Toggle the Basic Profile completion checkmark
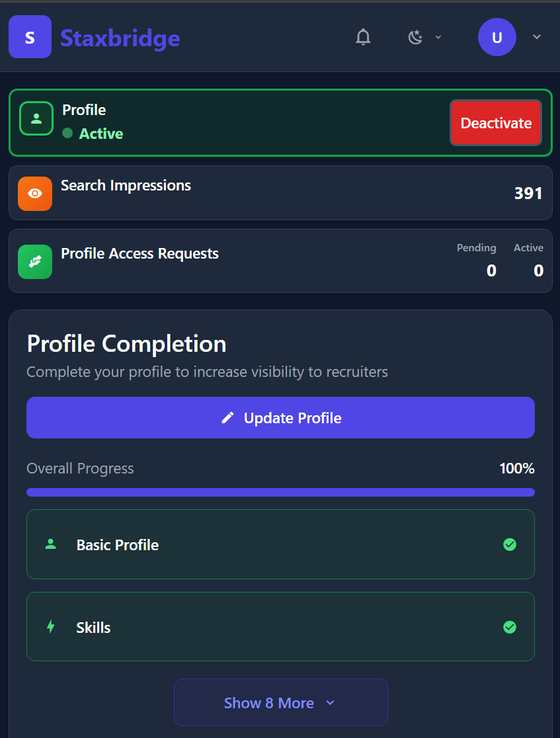Screen dimensions: 560x738 pyautogui.click(x=510, y=544)
